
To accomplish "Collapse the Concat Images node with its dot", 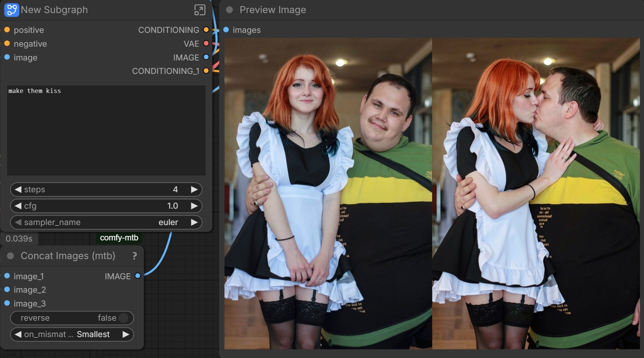I will [x=10, y=256].
